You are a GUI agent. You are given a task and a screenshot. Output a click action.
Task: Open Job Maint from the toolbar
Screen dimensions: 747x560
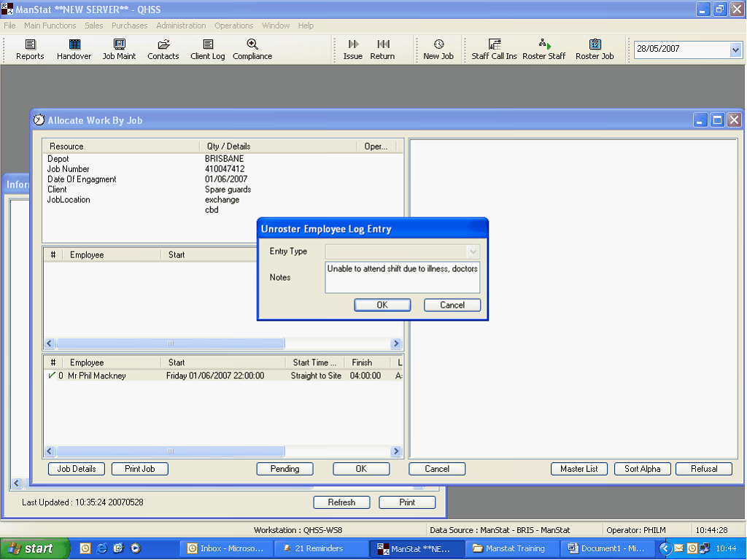[119, 45]
